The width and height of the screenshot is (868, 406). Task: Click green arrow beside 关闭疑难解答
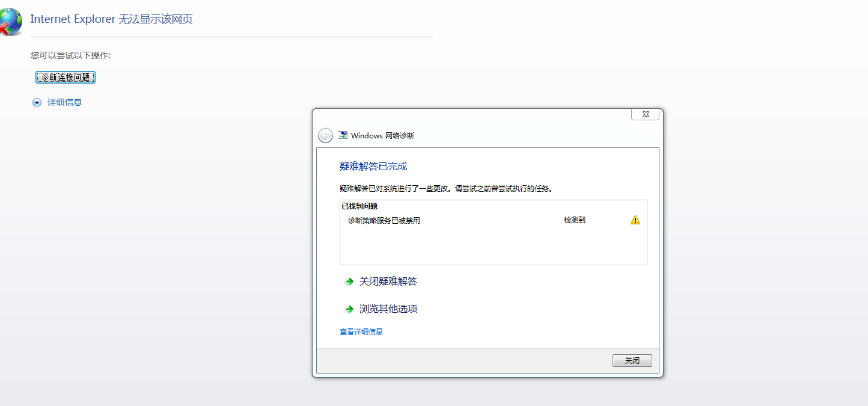349,281
